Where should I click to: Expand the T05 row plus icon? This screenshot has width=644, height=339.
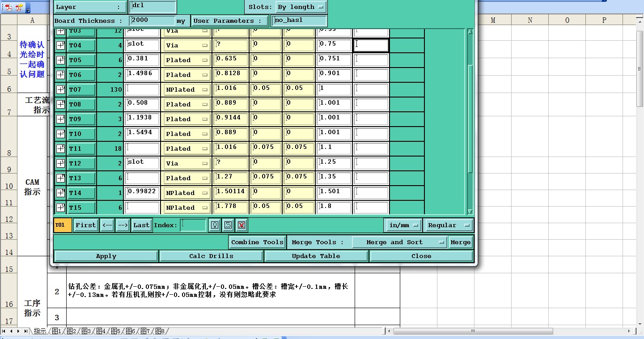(x=60, y=60)
